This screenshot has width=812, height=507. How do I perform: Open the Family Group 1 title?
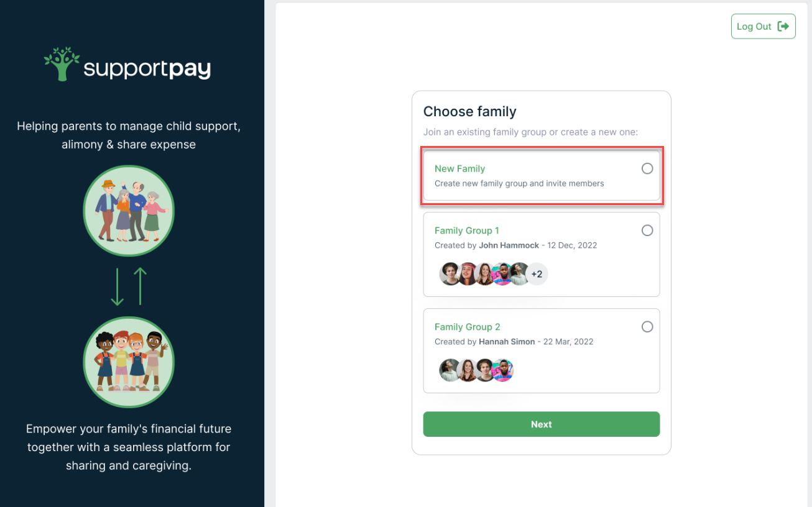(466, 231)
